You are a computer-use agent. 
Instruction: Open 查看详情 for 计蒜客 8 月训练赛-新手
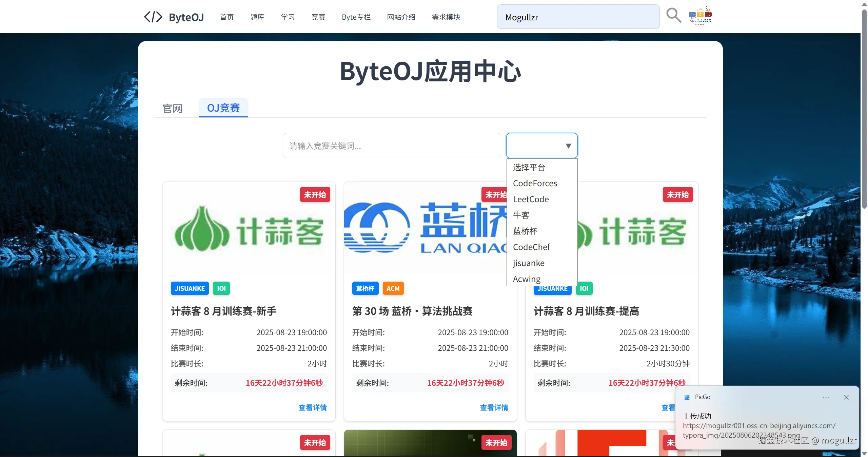312,407
